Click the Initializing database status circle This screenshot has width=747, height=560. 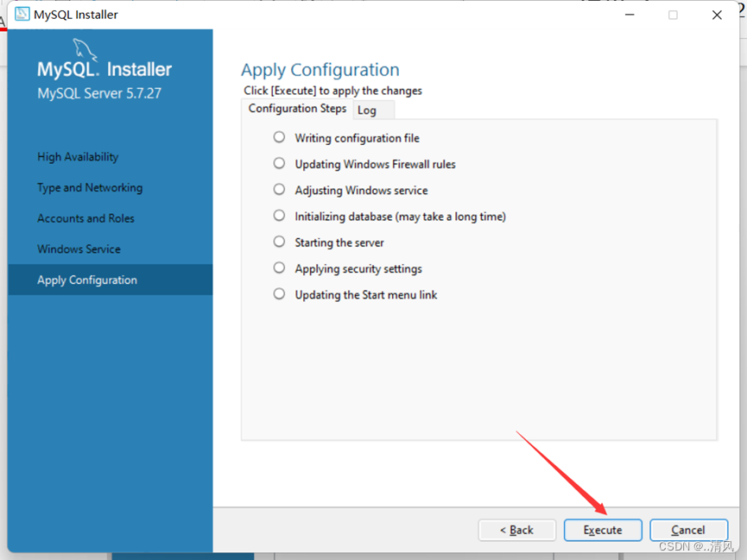(279, 215)
